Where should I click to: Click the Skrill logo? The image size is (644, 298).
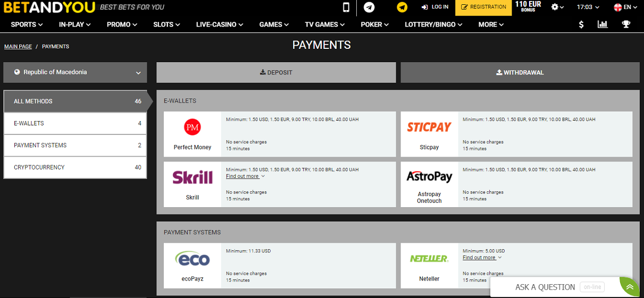coord(193,177)
